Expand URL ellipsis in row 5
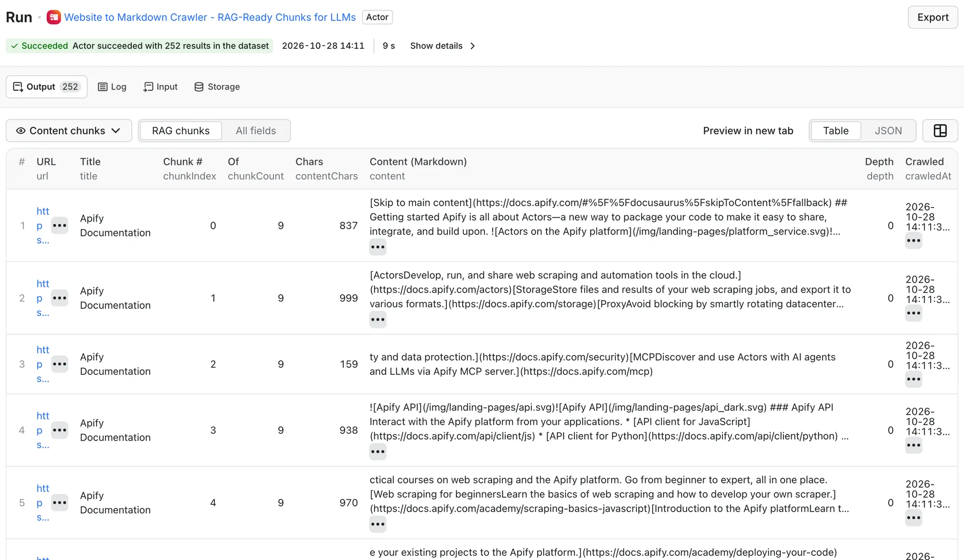The width and height of the screenshot is (964, 560). point(59,503)
